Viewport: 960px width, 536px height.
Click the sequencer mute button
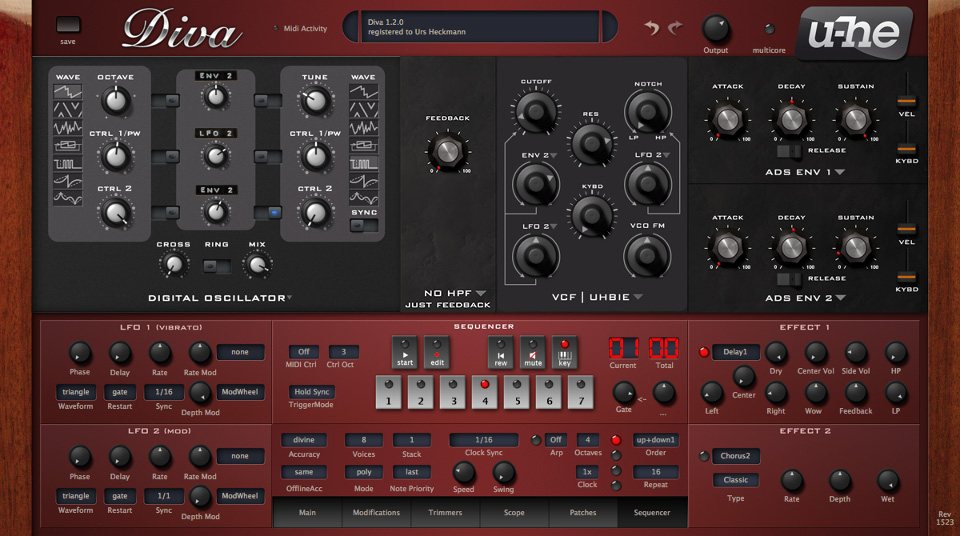coord(533,352)
